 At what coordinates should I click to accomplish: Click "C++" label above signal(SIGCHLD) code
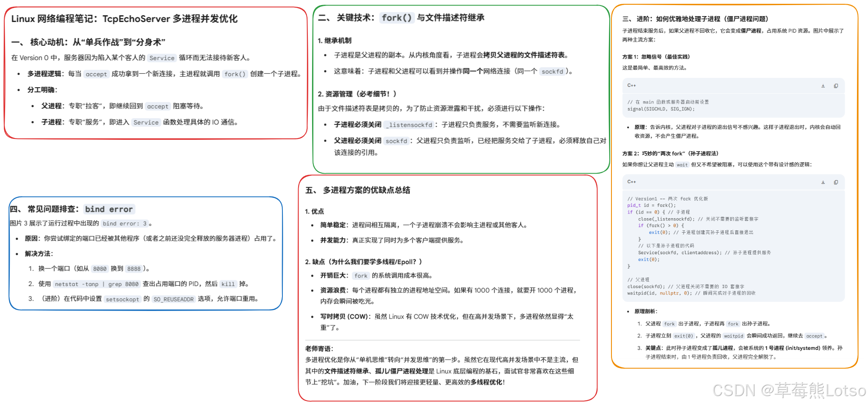(x=631, y=86)
